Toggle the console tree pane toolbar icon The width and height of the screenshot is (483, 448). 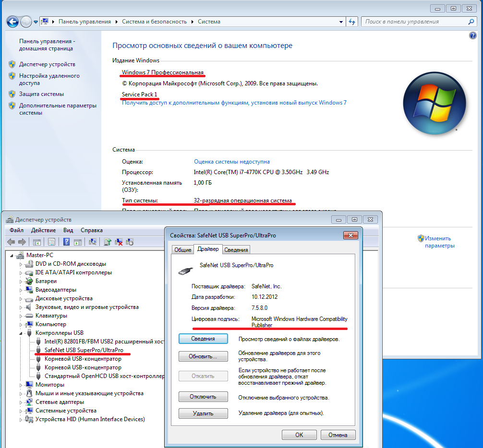coord(36,242)
